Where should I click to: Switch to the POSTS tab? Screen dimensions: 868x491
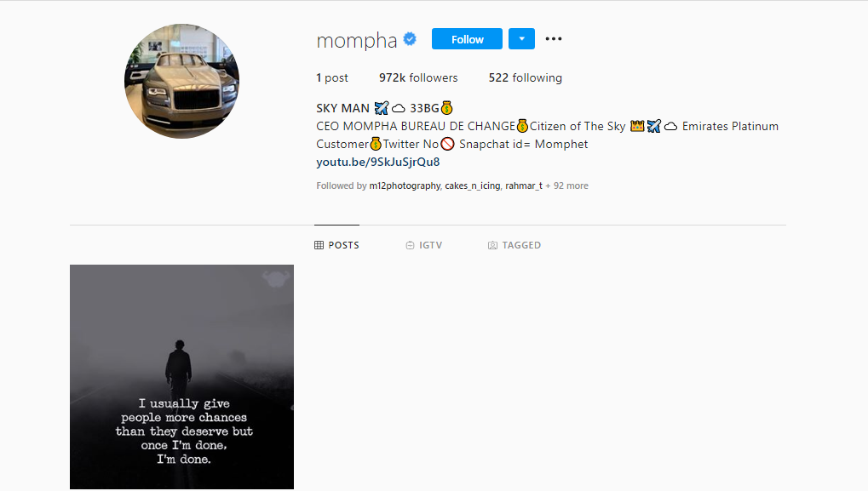(336, 245)
